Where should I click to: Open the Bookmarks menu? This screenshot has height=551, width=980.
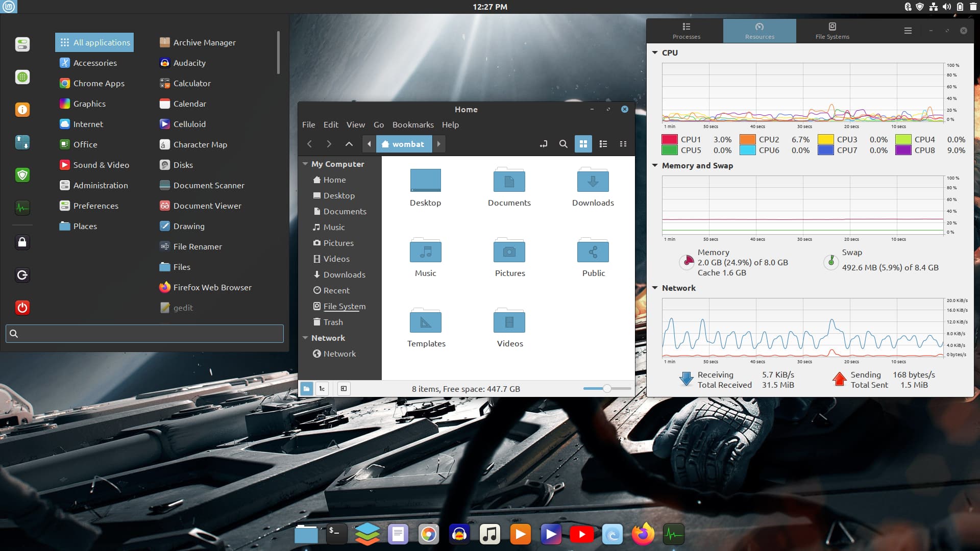412,124
